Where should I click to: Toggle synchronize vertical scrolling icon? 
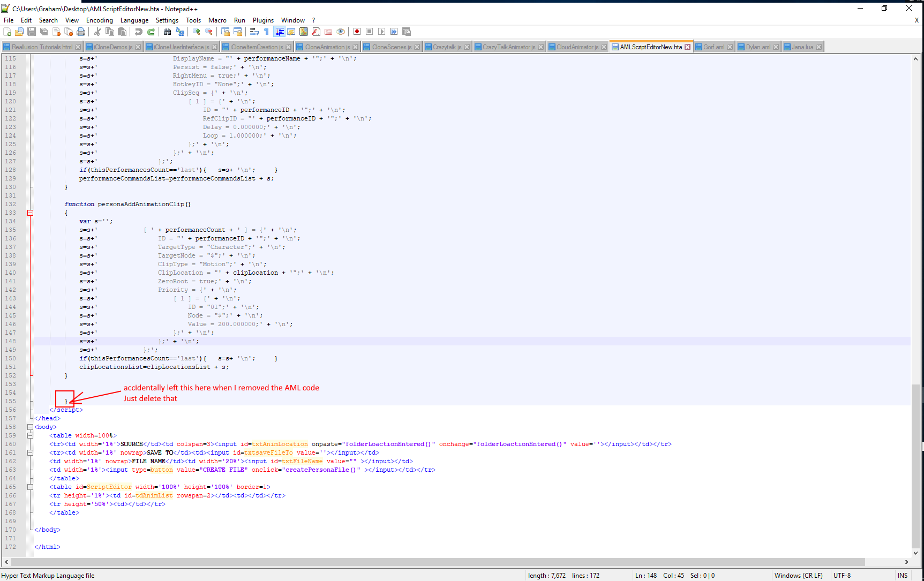[x=226, y=32]
